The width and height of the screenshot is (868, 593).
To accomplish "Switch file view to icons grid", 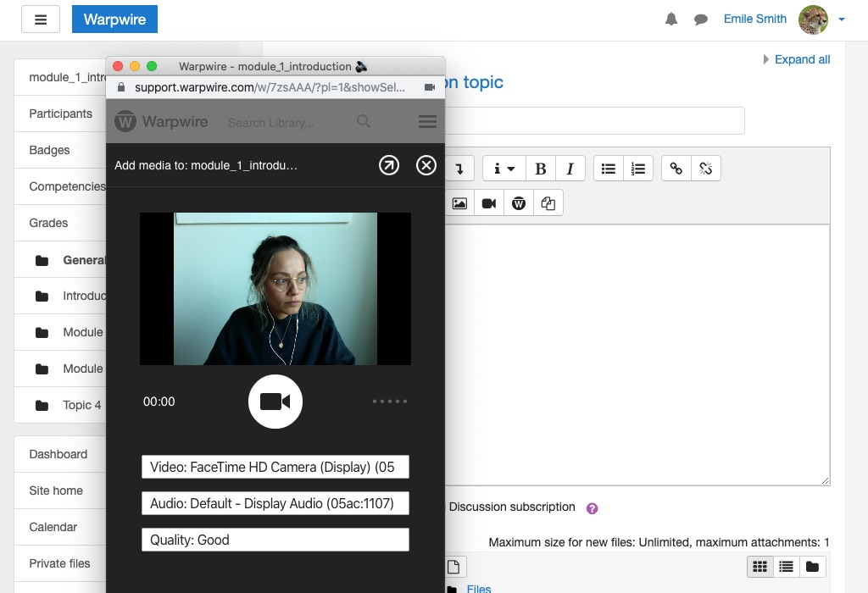I will click(x=760, y=567).
